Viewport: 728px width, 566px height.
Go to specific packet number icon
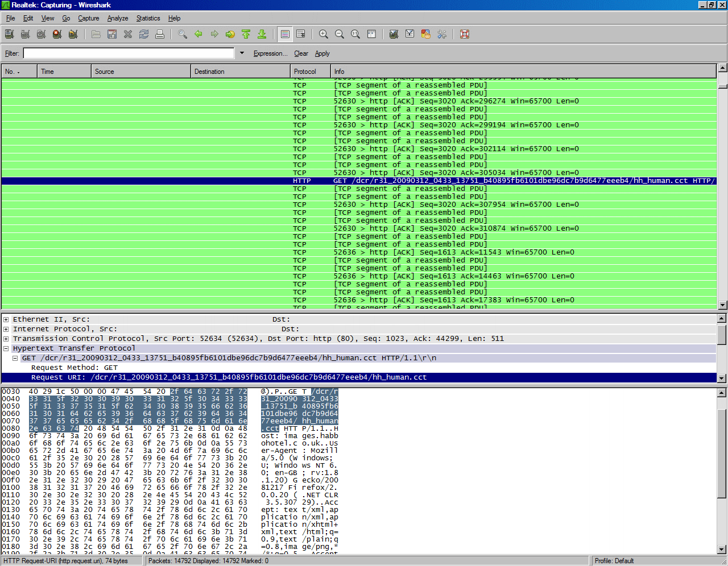click(230, 34)
